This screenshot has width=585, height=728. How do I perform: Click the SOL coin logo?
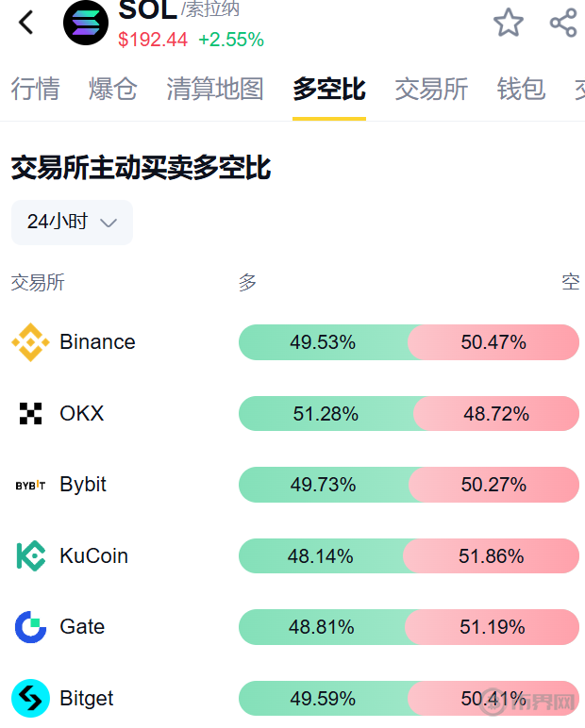[86, 23]
